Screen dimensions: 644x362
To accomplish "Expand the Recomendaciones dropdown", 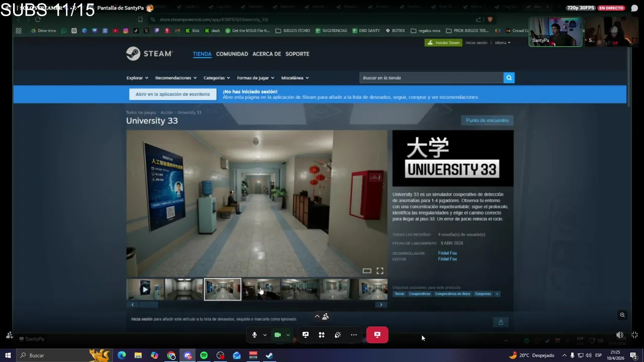I will click(176, 78).
